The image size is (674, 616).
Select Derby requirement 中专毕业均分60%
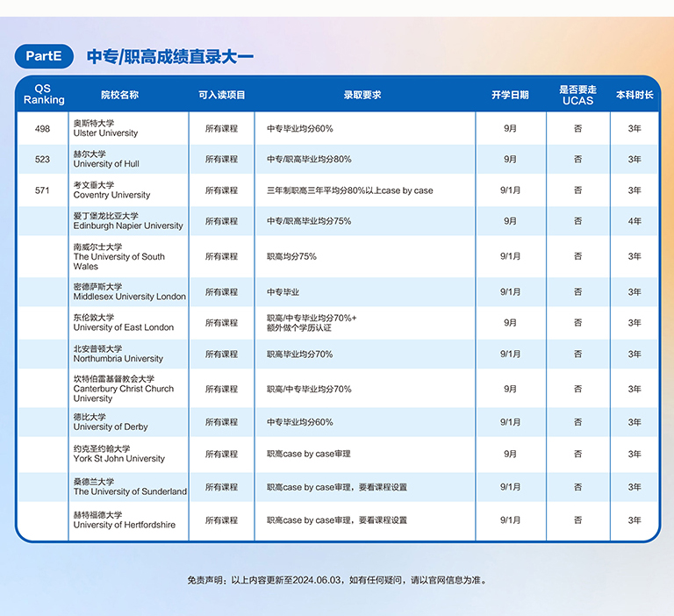coord(299,422)
